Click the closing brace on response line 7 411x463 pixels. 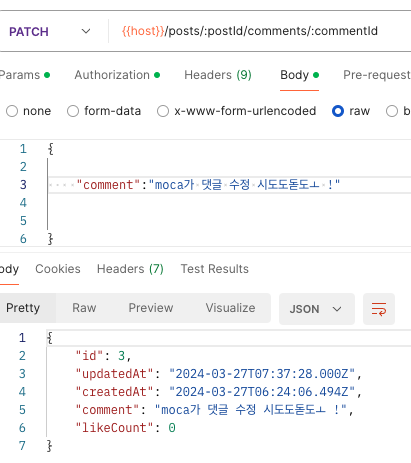(50, 446)
